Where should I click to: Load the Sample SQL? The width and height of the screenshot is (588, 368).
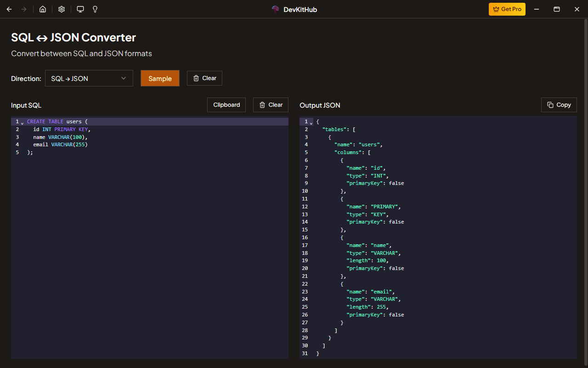click(160, 78)
